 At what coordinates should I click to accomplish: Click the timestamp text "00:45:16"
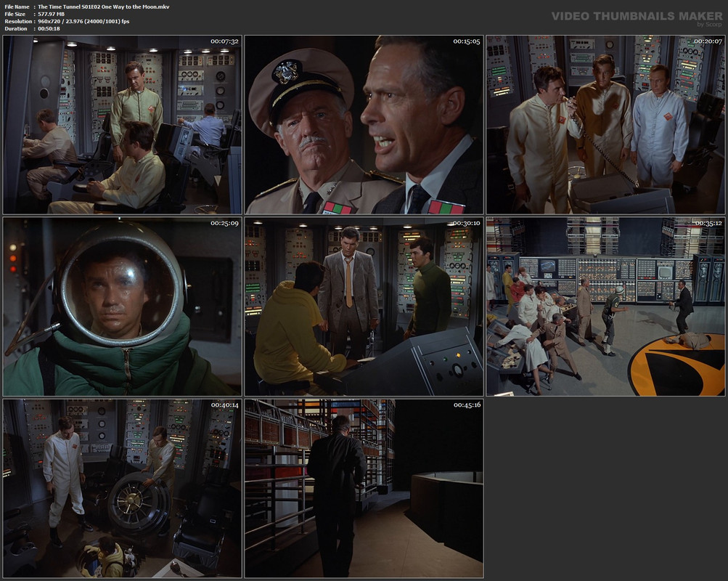pos(467,405)
